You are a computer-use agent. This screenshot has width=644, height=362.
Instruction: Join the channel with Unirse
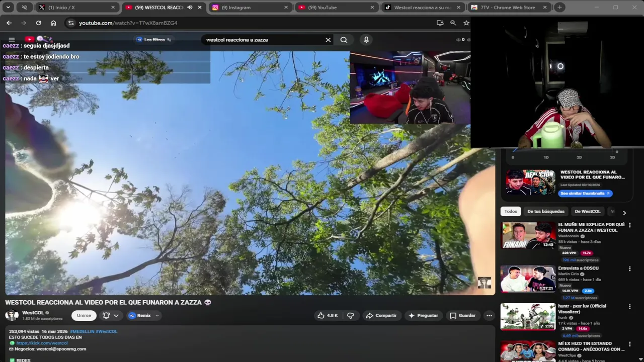click(x=84, y=315)
